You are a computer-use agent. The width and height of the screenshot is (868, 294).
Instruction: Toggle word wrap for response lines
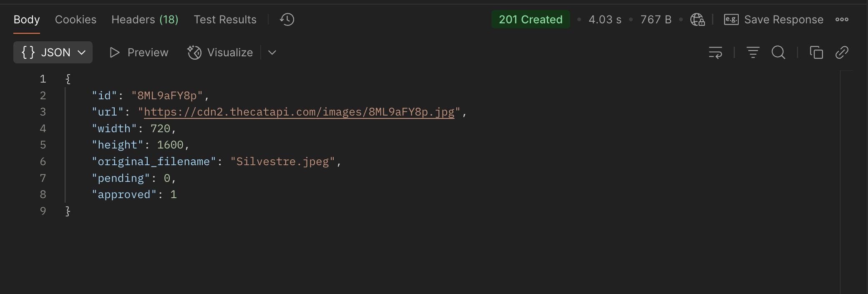(715, 53)
